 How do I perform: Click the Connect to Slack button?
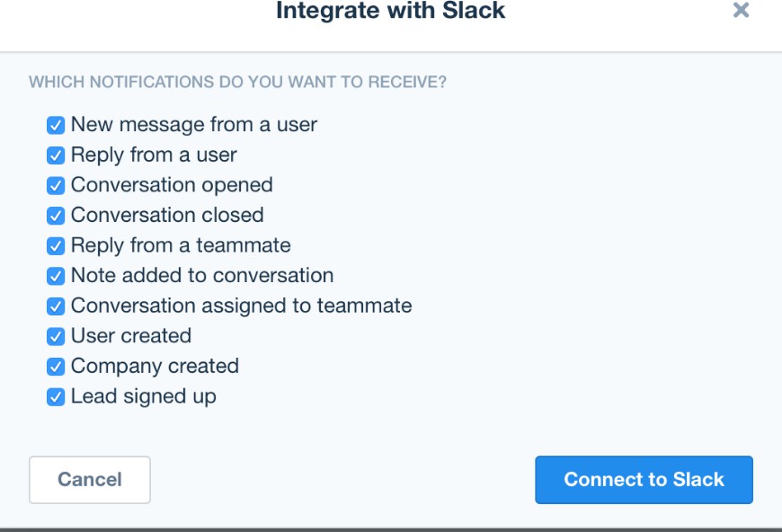644,480
